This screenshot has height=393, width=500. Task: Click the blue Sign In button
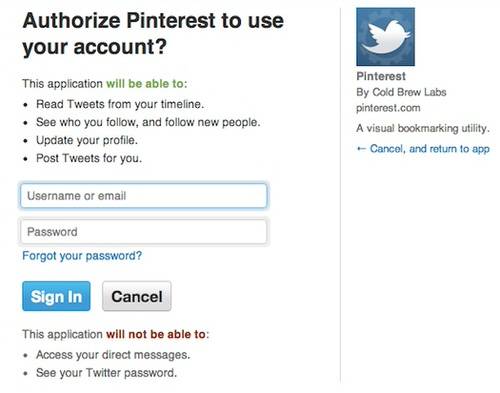click(x=56, y=296)
